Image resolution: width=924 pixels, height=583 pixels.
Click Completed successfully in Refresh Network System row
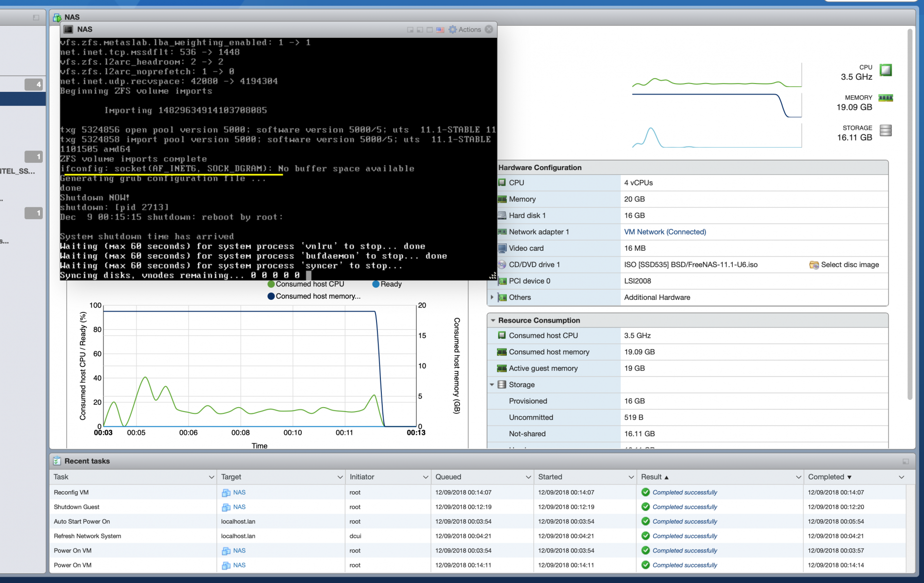(x=684, y=536)
